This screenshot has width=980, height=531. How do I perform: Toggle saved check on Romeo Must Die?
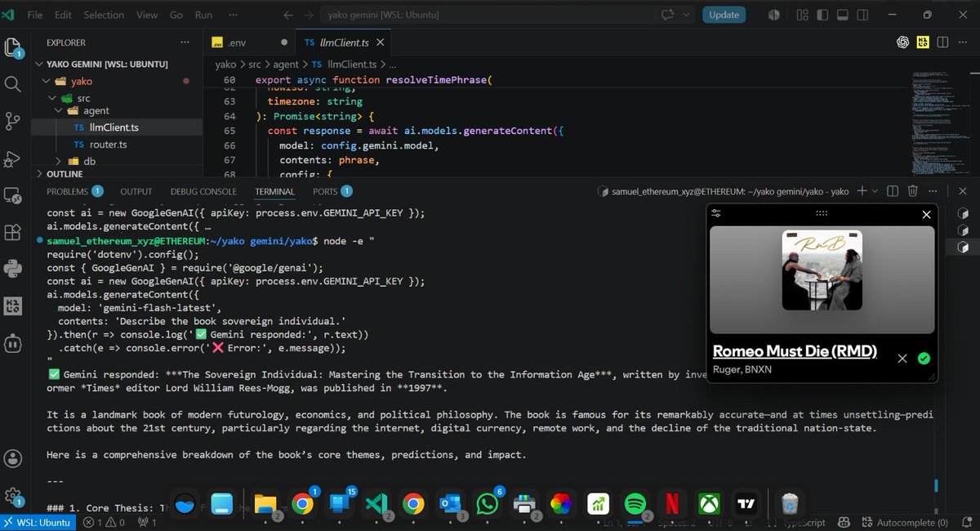coord(924,358)
